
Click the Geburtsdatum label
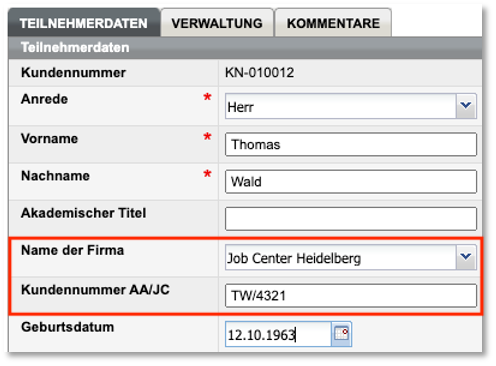point(67,327)
